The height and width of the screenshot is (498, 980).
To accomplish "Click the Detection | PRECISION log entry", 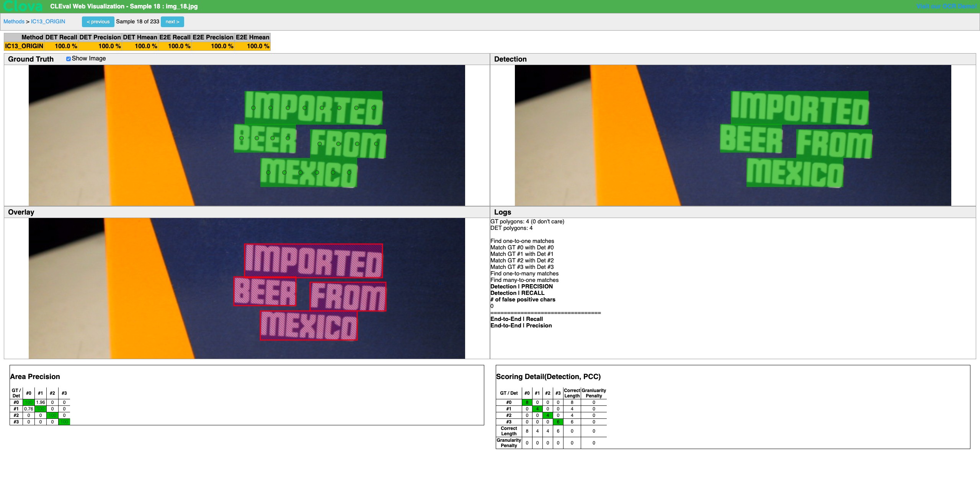I will (521, 286).
